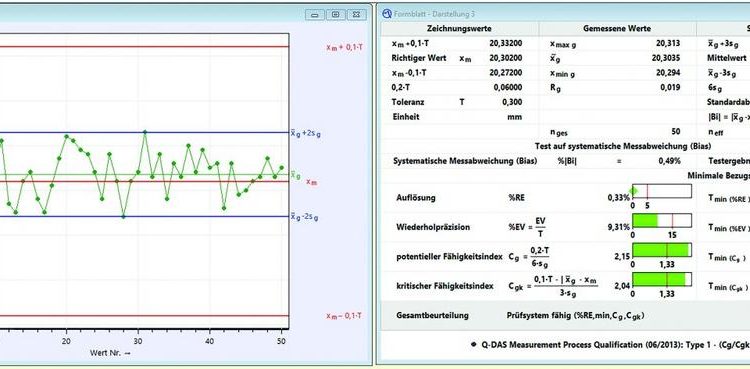750x369 pixels.
Task: Select the reference value 20,30200
Action: tap(506, 58)
